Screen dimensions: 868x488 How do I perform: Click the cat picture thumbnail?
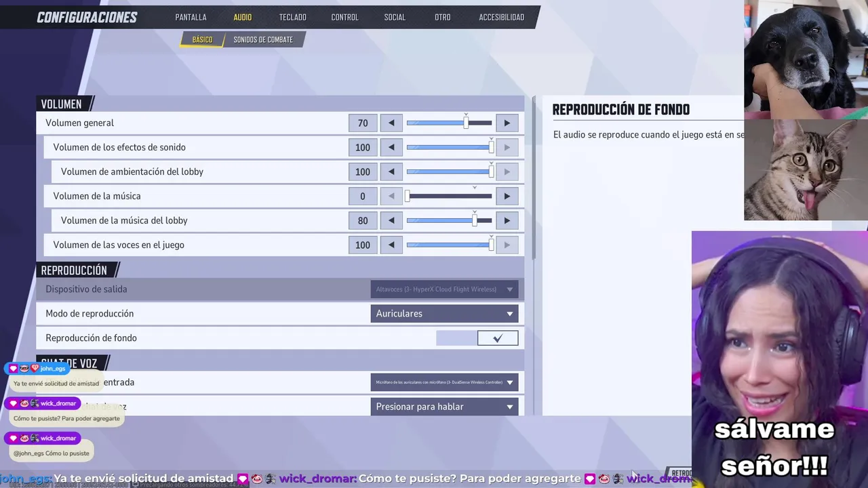[x=806, y=169]
